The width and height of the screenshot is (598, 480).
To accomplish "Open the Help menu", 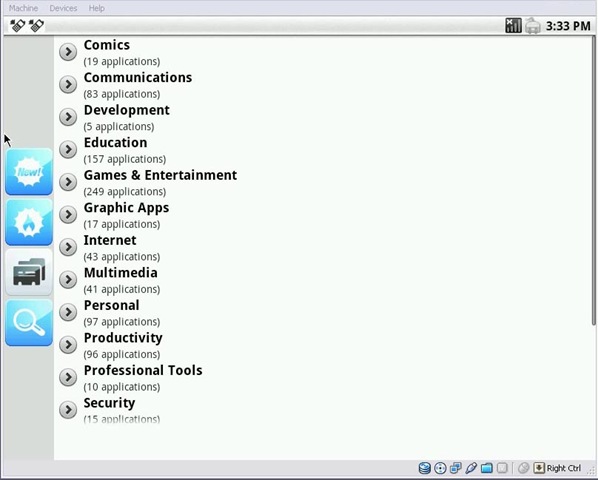I will (x=96, y=8).
